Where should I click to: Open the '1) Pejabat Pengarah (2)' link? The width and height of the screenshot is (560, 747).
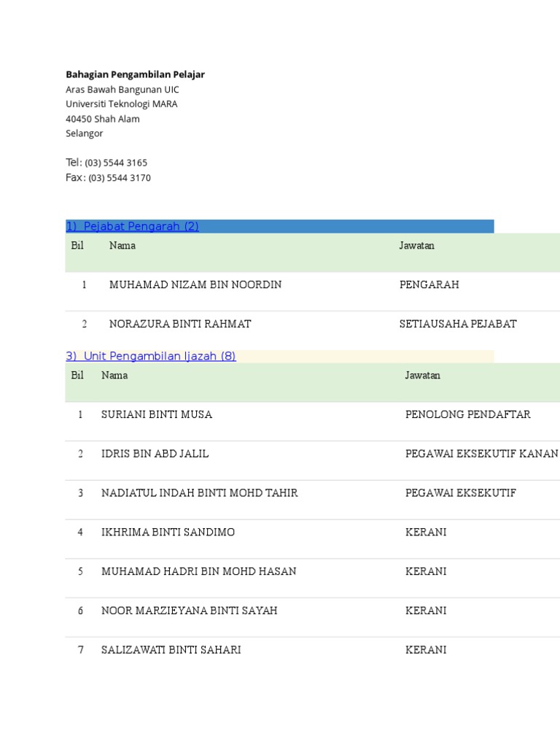[x=133, y=226]
